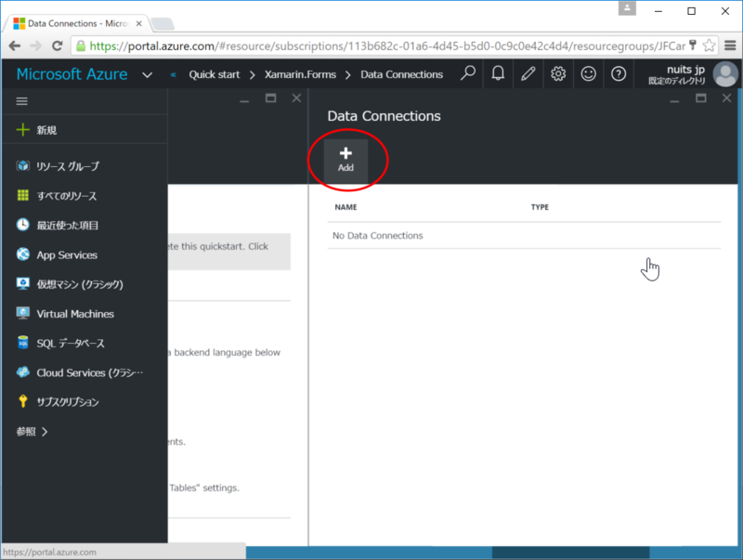Image resolution: width=743 pixels, height=560 pixels.
Task: Select the SQL データベース icon
Action: point(22,343)
